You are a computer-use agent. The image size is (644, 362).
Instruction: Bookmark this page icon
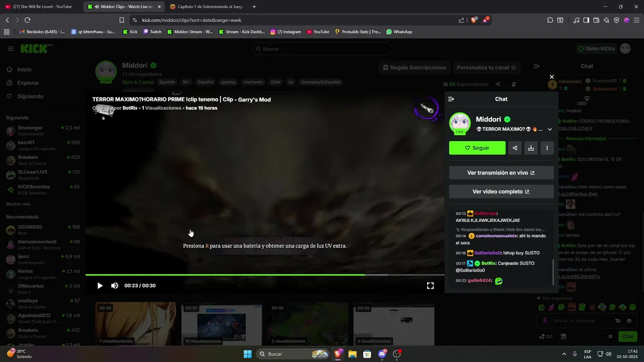click(121, 20)
